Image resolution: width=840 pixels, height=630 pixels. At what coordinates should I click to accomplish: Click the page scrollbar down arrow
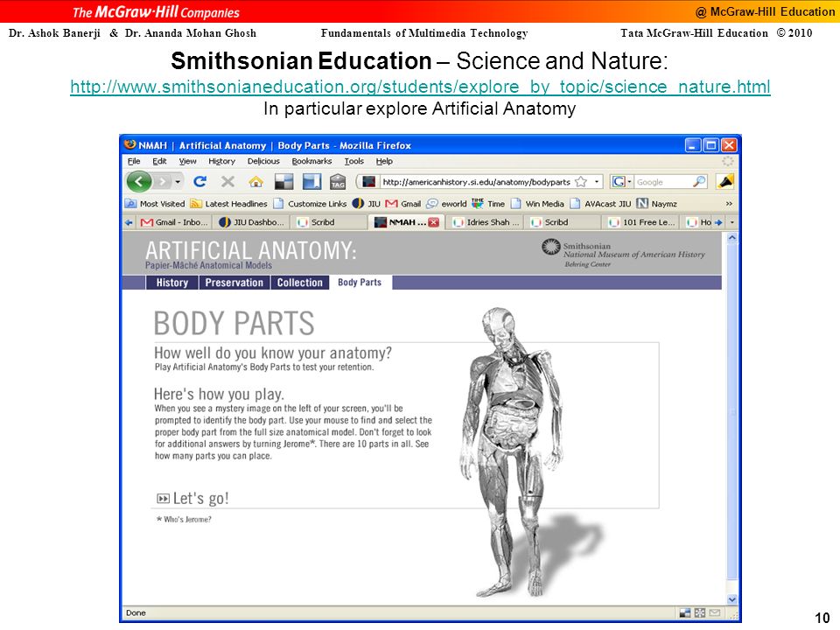click(731, 599)
